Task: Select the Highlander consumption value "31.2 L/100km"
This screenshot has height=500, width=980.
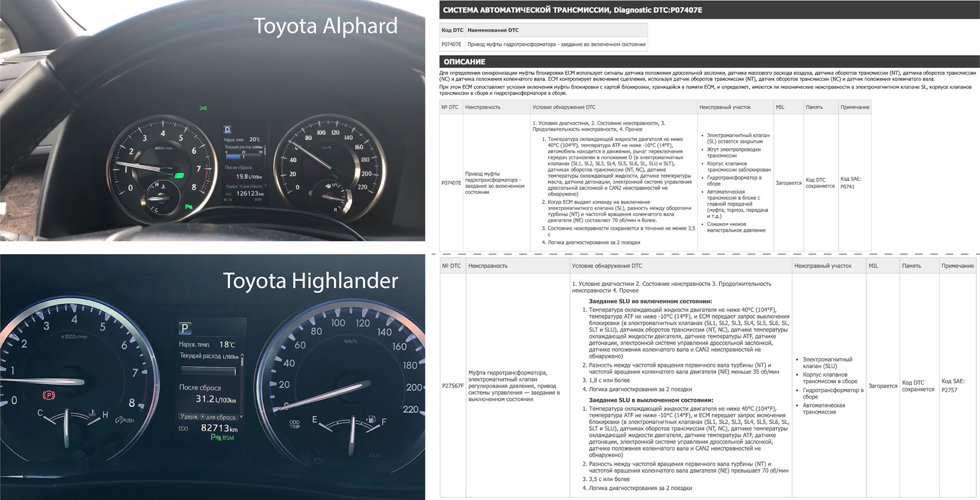Action: [216, 399]
